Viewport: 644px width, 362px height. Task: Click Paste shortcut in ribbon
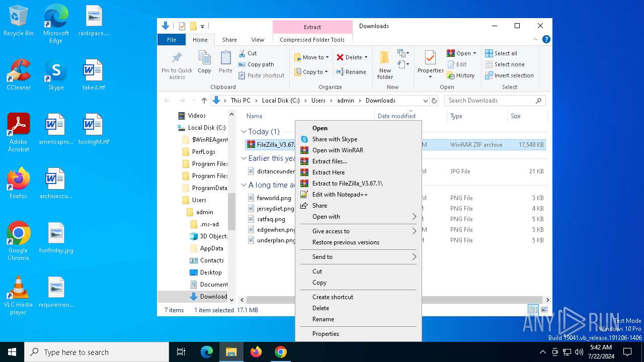[261, 75]
